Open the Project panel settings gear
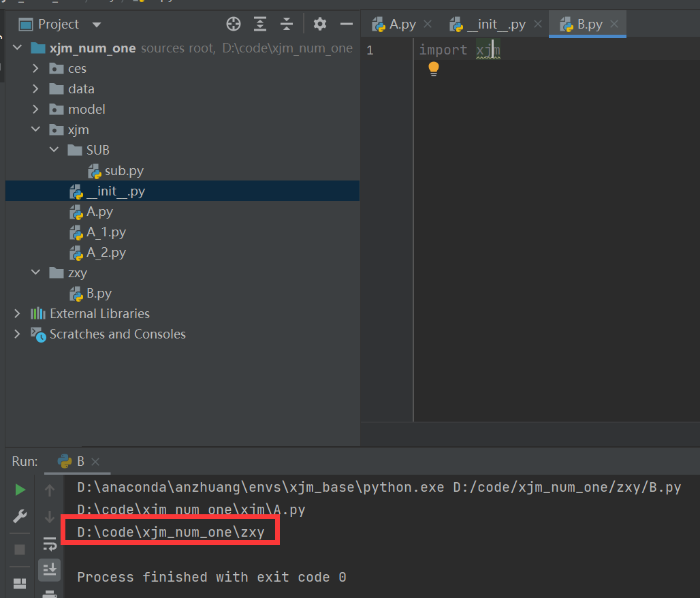This screenshot has height=598, width=700. 319,24
